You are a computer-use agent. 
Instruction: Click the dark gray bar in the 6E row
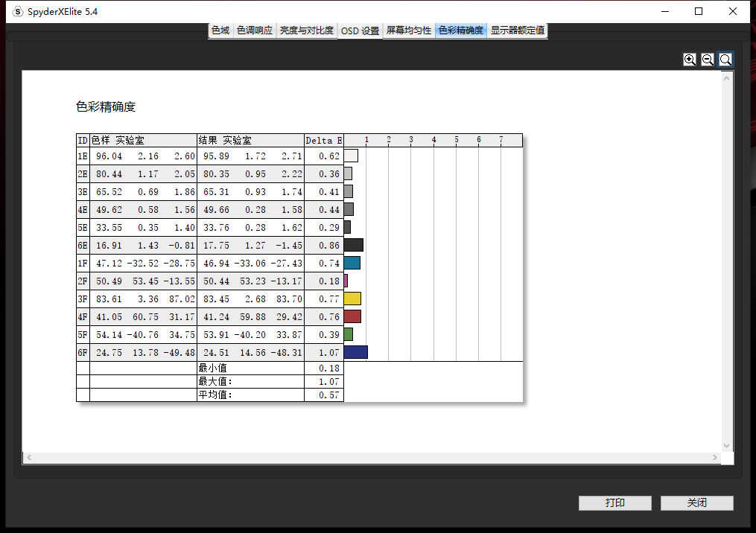point(353,246)
